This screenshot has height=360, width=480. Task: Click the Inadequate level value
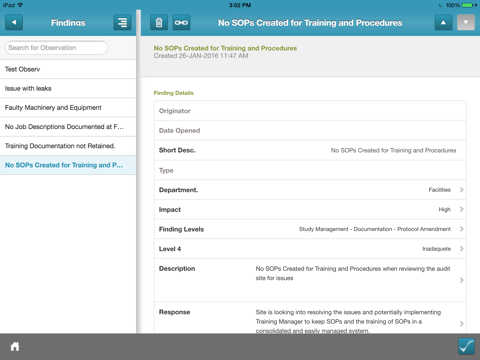coord(436,249)
